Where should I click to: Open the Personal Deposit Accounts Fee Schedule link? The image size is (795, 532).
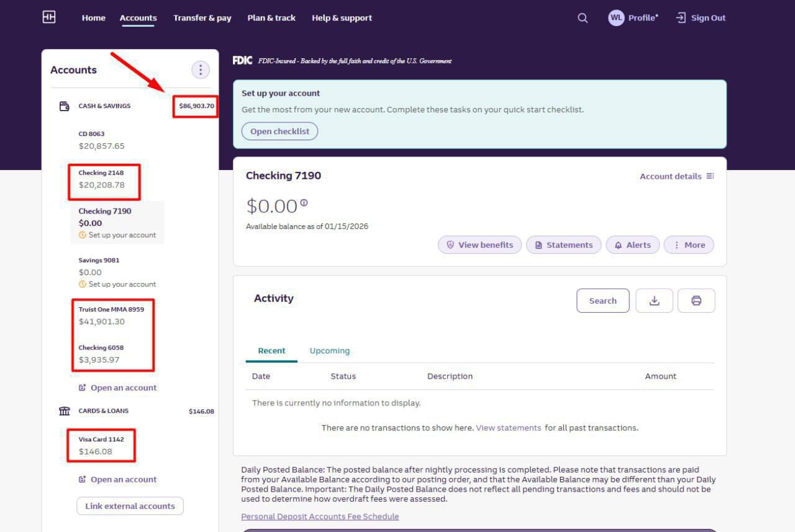tap(320, 516)
